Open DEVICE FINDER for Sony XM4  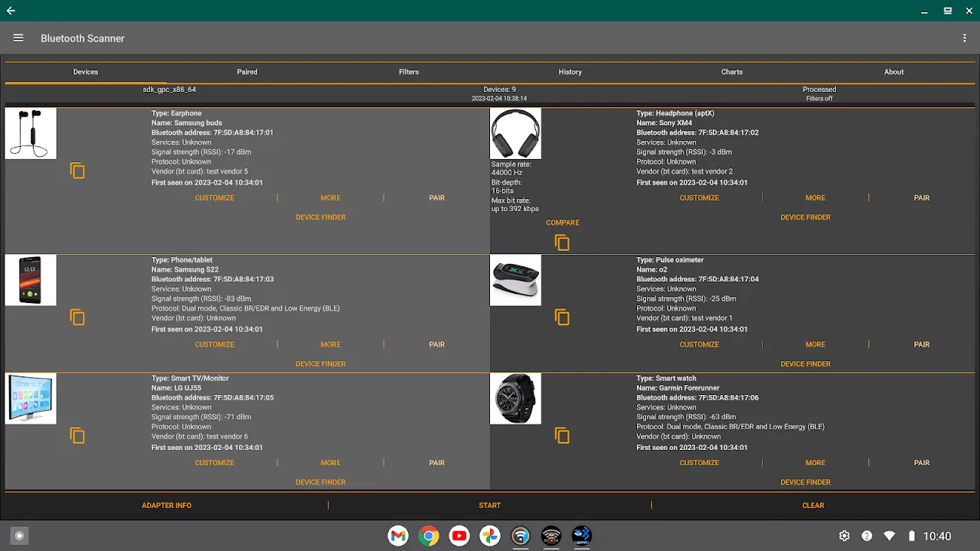[x=805, y=217]
